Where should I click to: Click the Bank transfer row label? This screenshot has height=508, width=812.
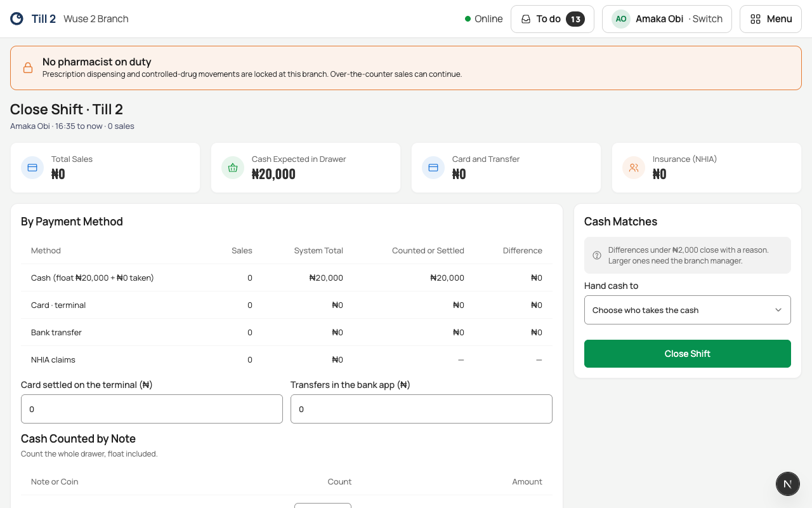click(x=56, y=332)
